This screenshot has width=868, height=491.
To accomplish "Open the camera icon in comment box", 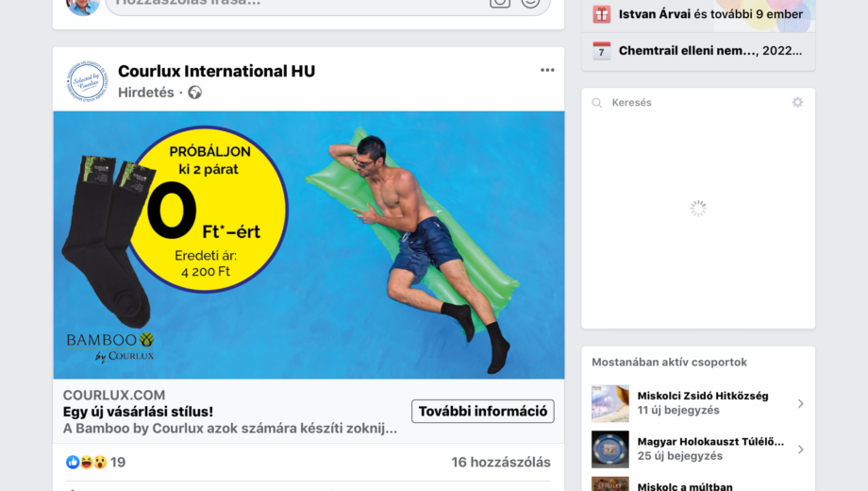I will pyautogui.click(x=499, y=3).
